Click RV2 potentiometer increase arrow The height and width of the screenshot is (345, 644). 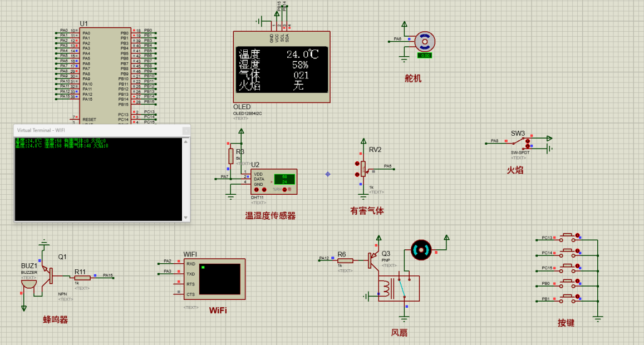(x=357, y=164)
